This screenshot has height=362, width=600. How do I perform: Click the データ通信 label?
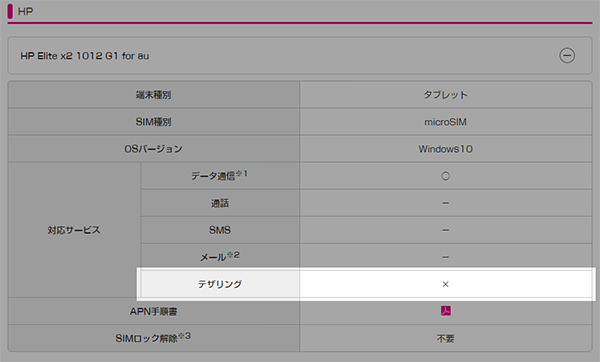point(220,176)
